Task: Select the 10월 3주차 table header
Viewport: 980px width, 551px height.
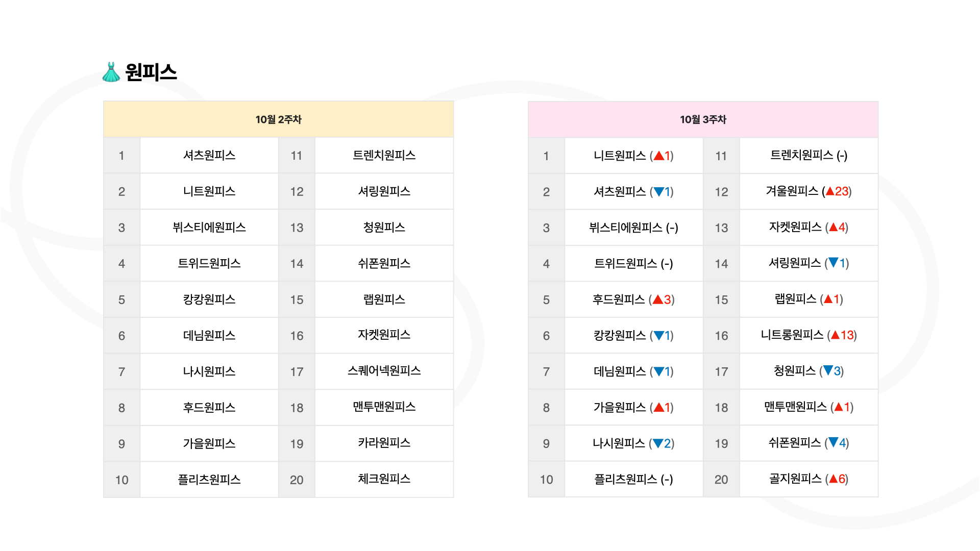Action: coord(703,119)
